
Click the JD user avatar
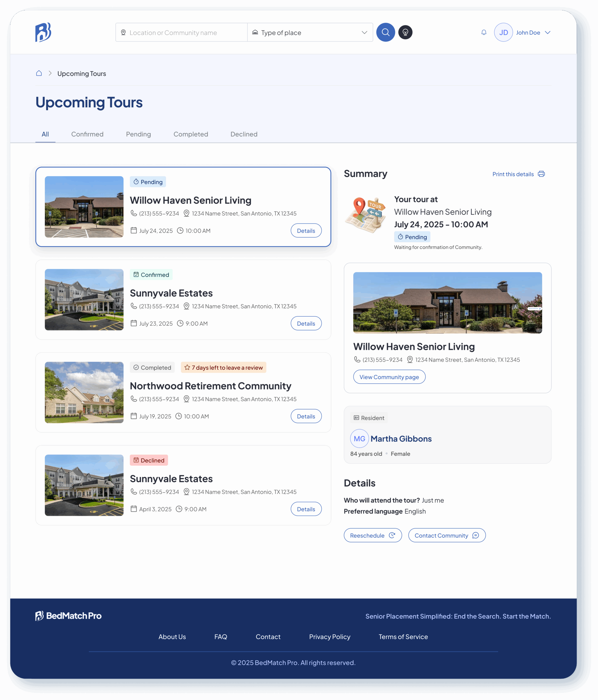click(503, 33)
